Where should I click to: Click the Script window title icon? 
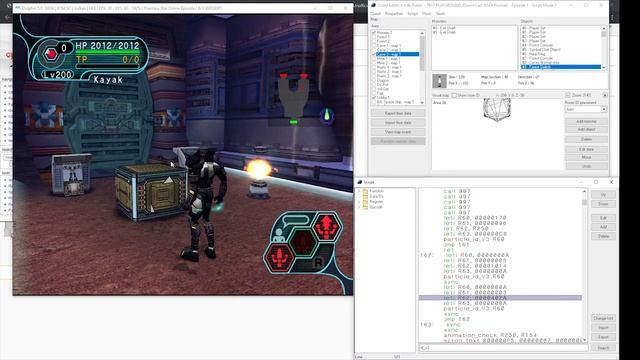click(x=360, y=182)
